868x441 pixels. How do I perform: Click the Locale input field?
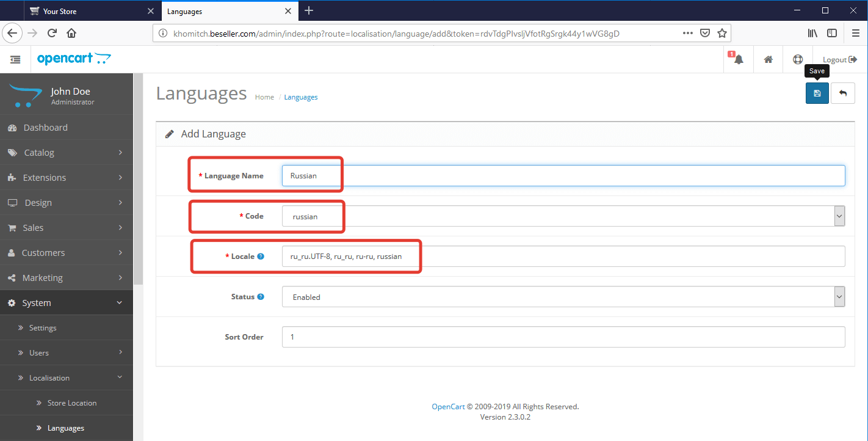[563, 257]
